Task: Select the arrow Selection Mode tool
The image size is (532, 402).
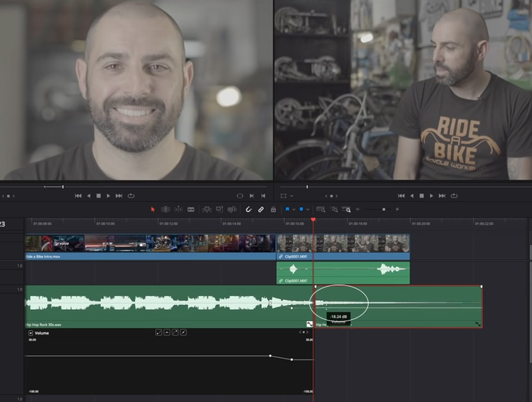Action: click(153, 209)
